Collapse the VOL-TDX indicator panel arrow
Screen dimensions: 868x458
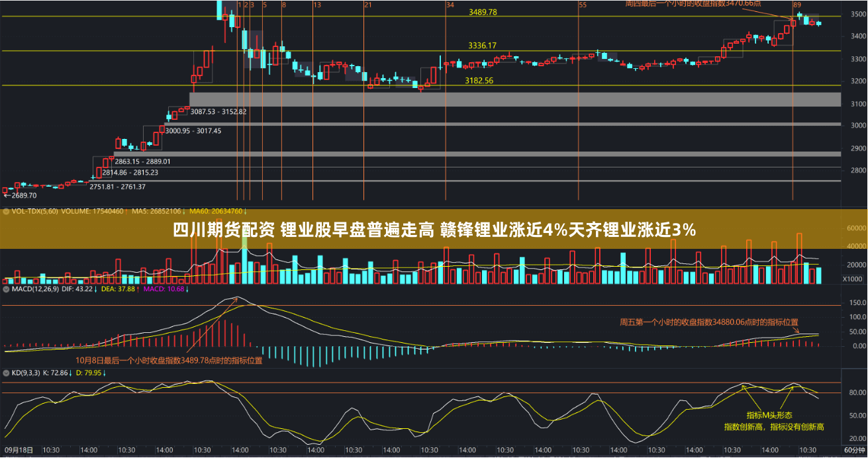pos(5,212)
